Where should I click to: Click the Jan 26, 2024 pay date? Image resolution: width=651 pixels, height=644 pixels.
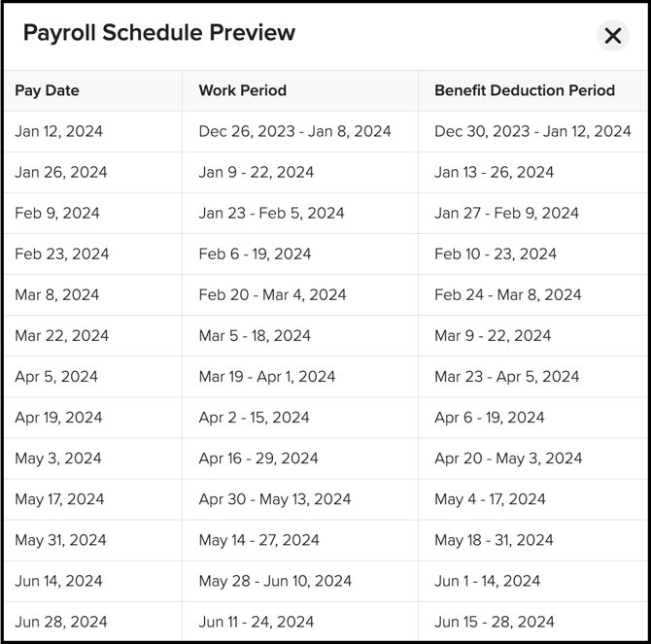[60, 172]
